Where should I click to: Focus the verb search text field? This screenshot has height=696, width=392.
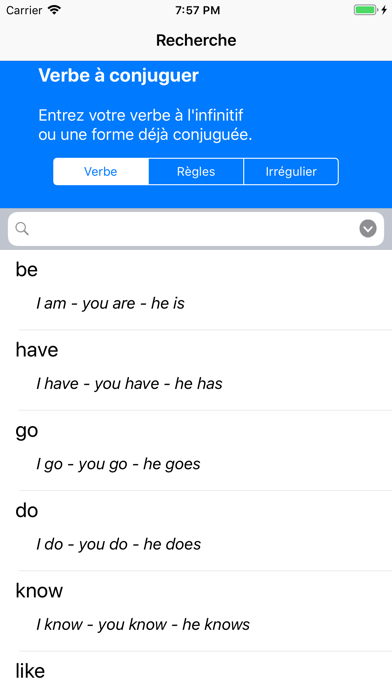pos(196,229)
